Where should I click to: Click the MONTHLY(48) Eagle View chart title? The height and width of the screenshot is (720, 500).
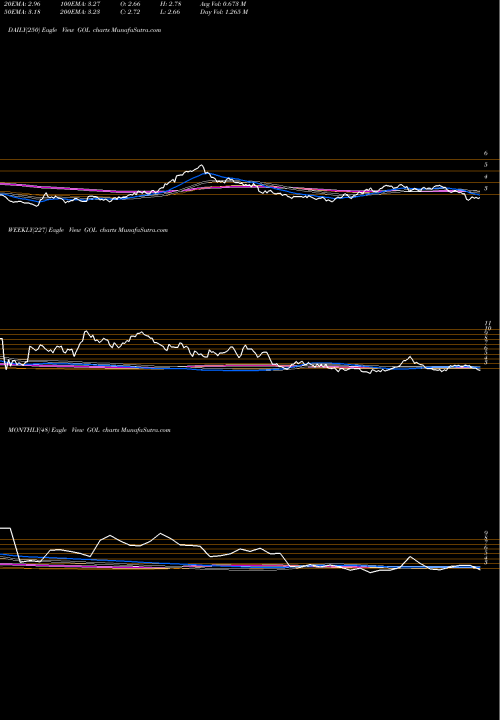[x=89, y=430]
